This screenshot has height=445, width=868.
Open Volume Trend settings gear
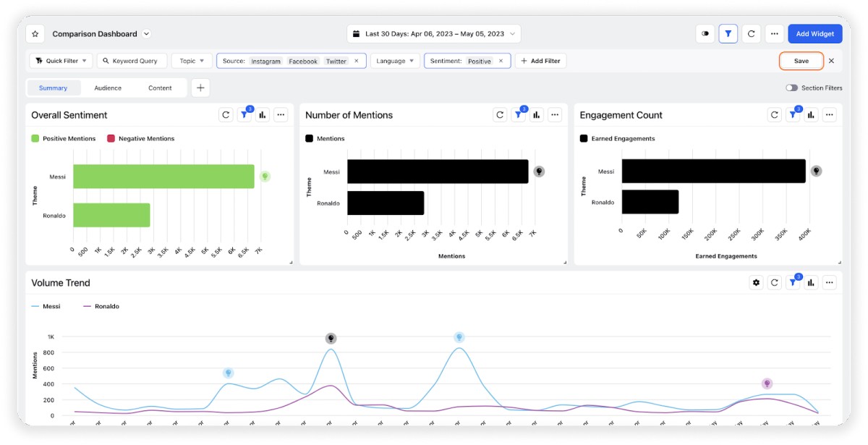756,283
